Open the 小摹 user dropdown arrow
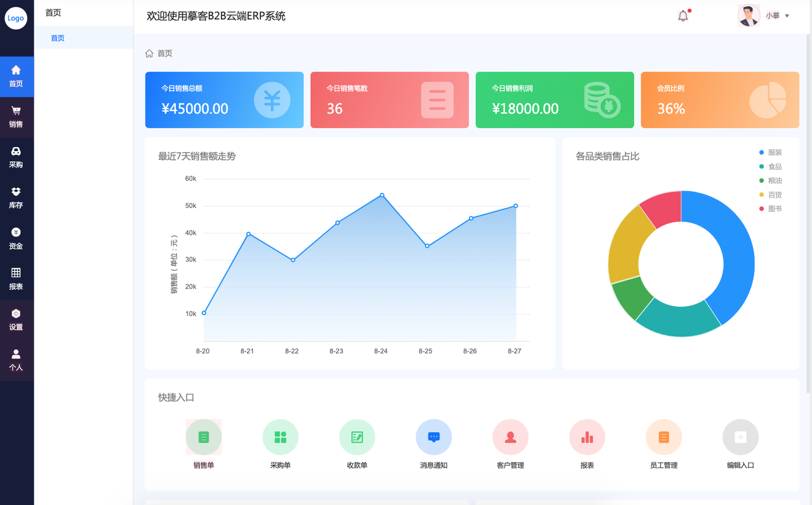This screenshot has width=812, height=505. (x=787, y=16)
